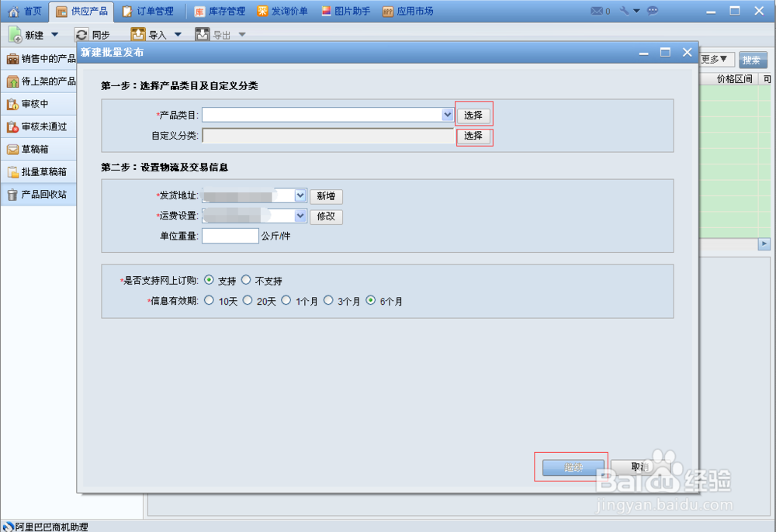Select 10天 validity radio
The height and width of the screenshot is (532, 776).
(x=209, y=300)
